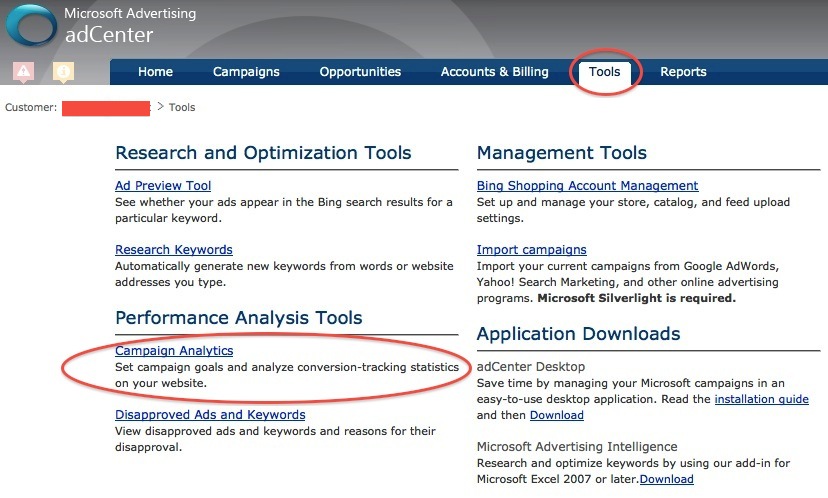The image size is (828, 498).
Task: Click the Microsoft Advertising adCenter title text
Action: (130, 25)
